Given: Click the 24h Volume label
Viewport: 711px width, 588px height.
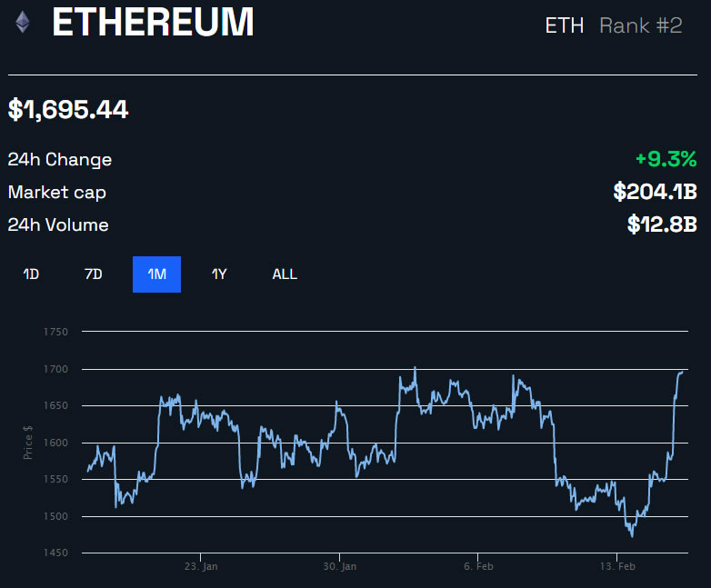Looking at the screenshot, I should [x=58, y=225].
